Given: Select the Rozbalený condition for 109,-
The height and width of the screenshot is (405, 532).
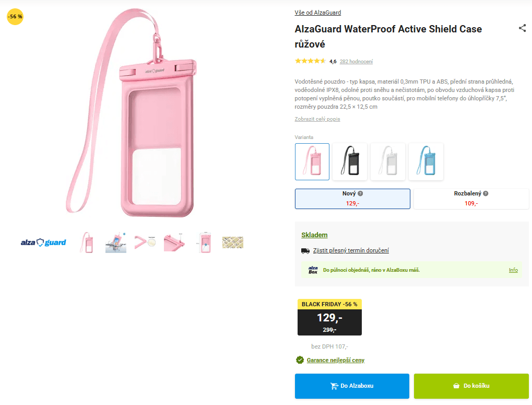Looking at the screenshot, I should [471, 199].
